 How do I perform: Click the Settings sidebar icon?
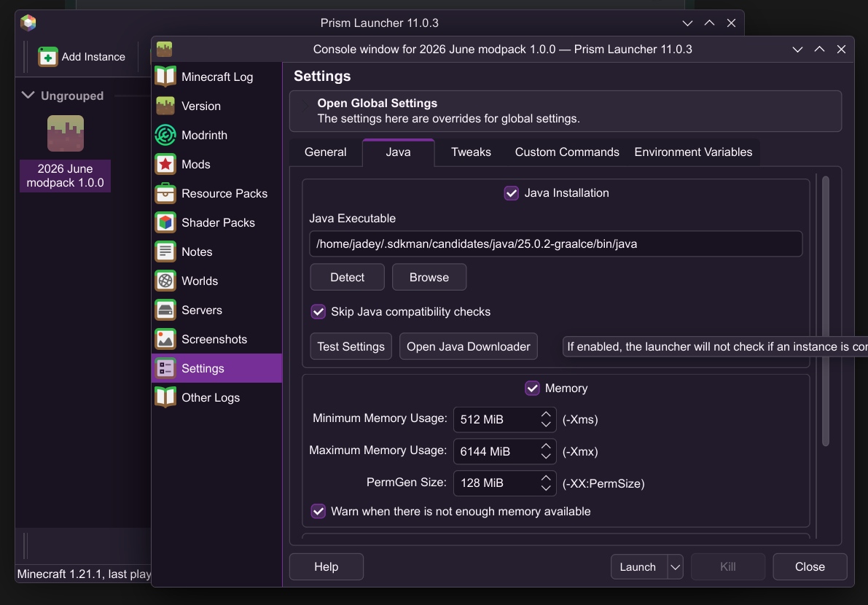pyautogui.click(x=165, y=368)
